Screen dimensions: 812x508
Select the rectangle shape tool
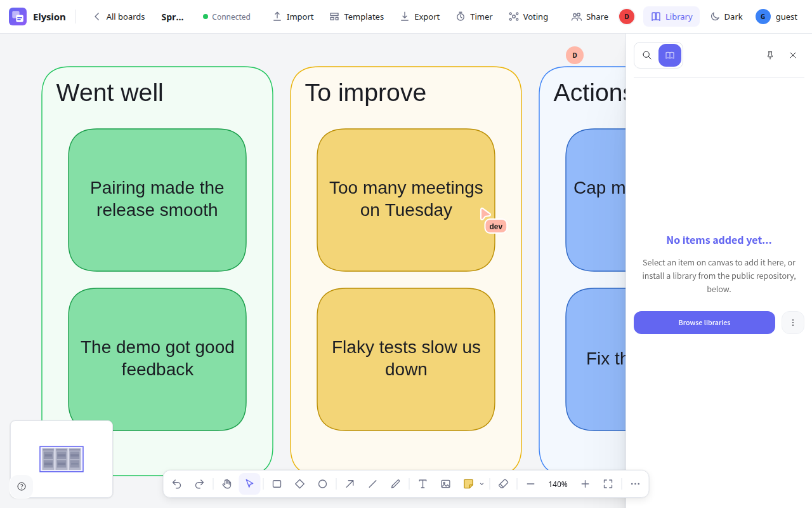[x=277, y=484]
